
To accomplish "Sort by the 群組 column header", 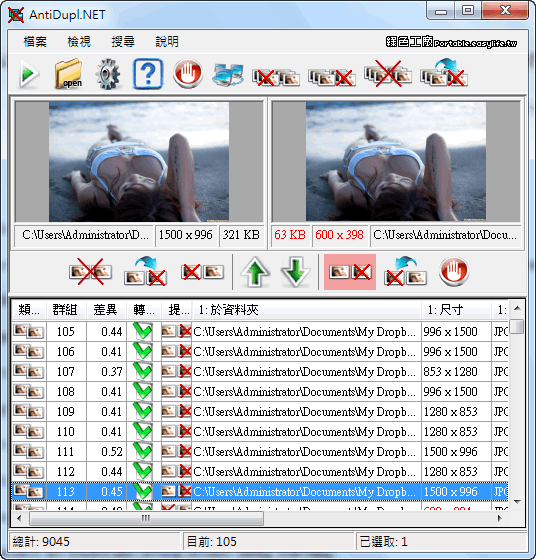I will click(66, 310).
